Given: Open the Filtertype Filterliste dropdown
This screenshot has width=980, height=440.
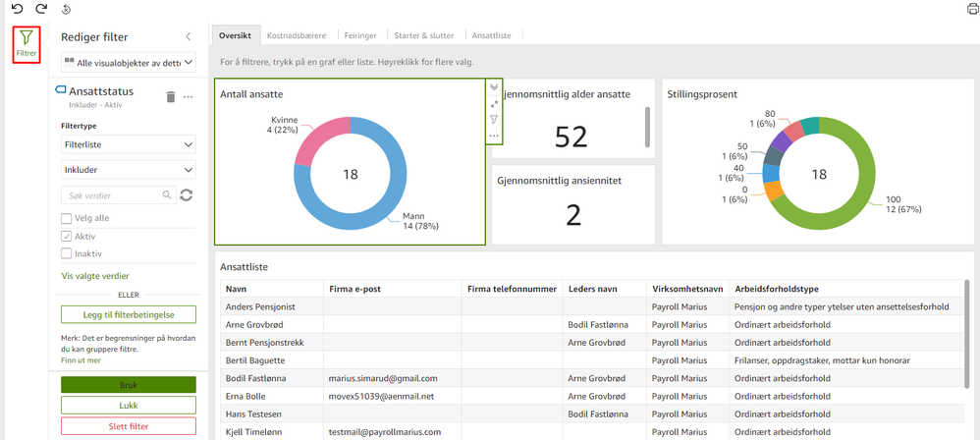Looking at the screenshot, I should click(128, 144).
